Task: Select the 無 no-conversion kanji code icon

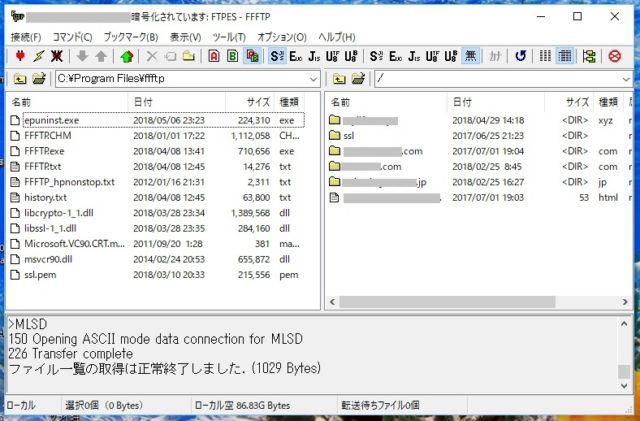Action: (x=469, y=56)
